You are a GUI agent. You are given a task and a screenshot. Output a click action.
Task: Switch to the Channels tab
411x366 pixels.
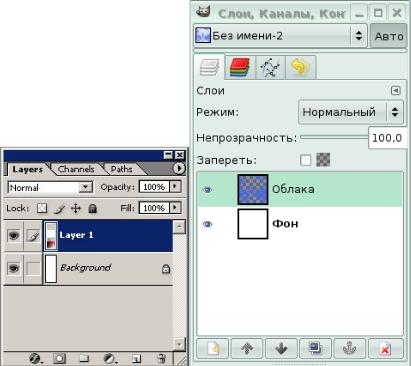click(x=76, y=169)
